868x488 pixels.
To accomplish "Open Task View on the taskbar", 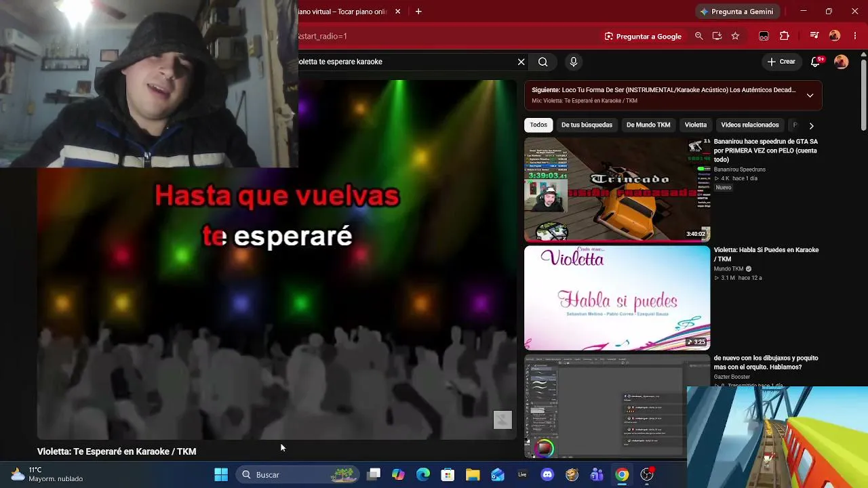I will point(374,474).
